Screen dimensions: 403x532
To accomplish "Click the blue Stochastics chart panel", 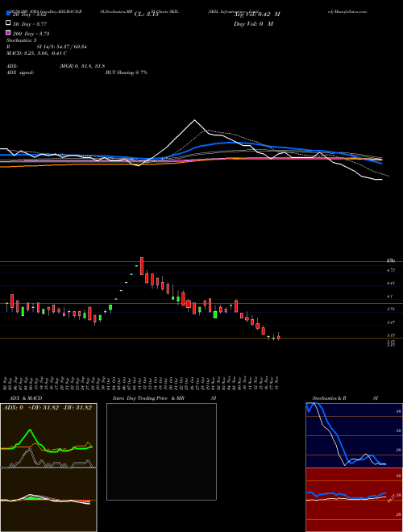I will [354, 435].
